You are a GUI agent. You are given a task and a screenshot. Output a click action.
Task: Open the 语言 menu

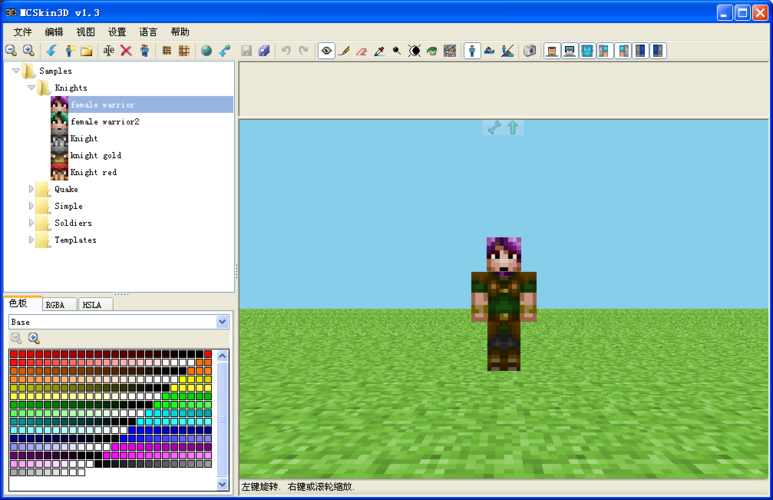[148, 32]
